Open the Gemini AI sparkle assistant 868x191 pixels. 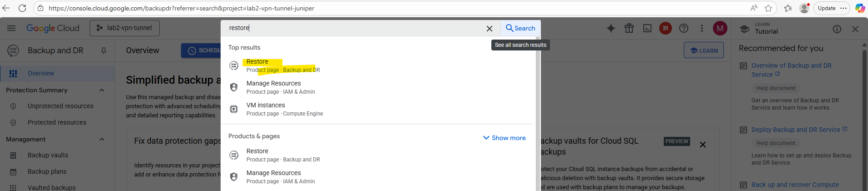(x=611, y=28)
